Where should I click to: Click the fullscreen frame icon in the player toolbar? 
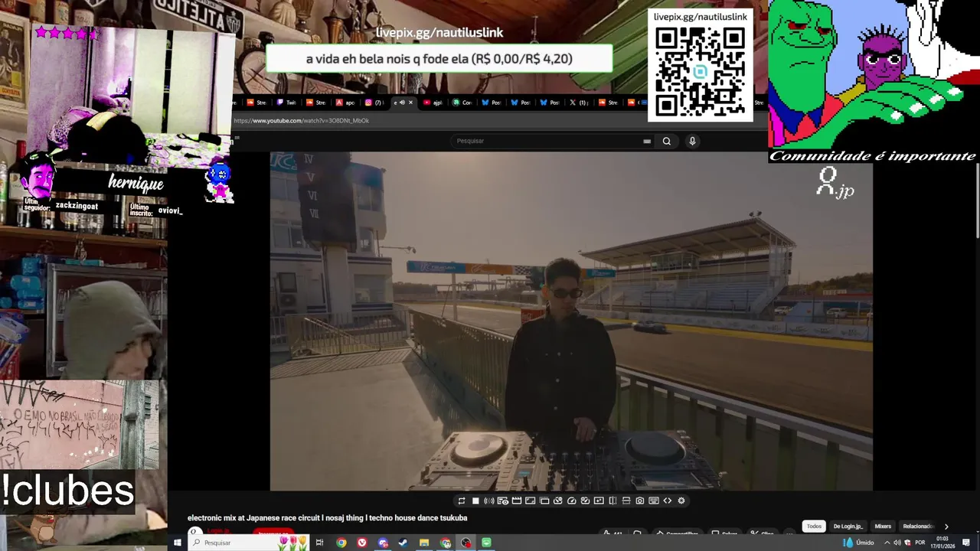531,500
